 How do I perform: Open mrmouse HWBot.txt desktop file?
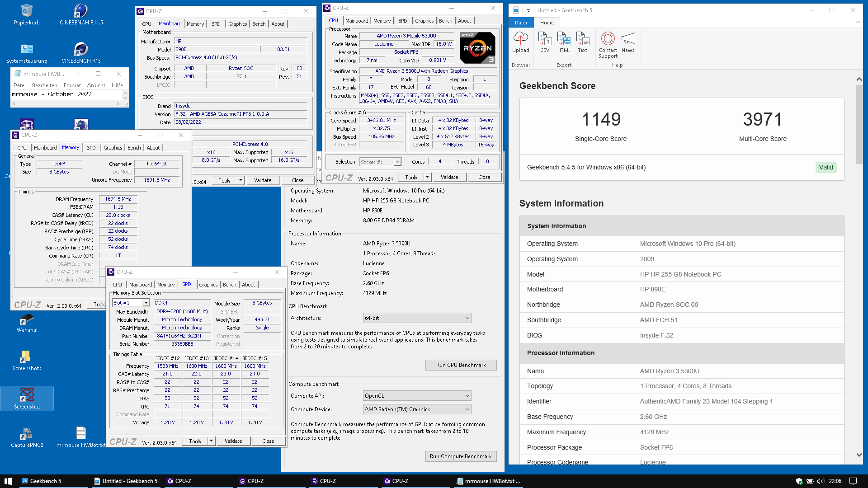click(81, 437)
